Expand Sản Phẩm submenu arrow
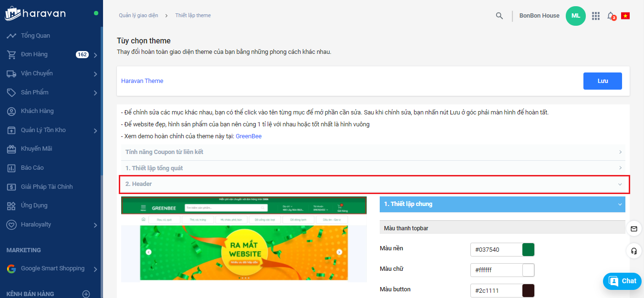The width and height of the screenshot is (644, 298). pos(95,93)
